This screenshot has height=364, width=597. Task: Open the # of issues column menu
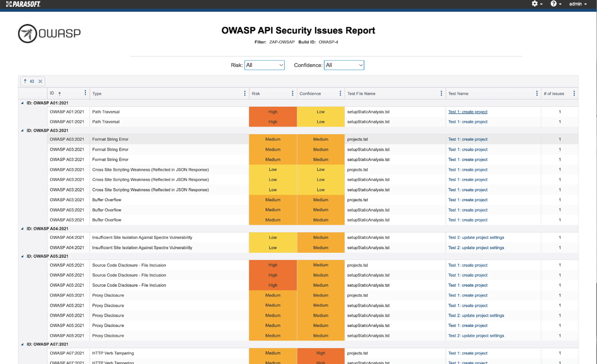pos(574,93)
